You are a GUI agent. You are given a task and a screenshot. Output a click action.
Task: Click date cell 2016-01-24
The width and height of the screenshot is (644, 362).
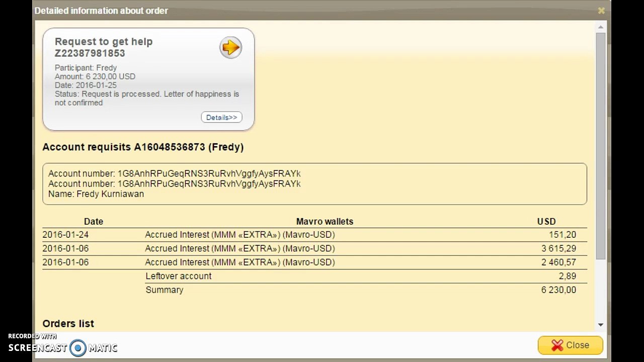click(x=65, y=235)
